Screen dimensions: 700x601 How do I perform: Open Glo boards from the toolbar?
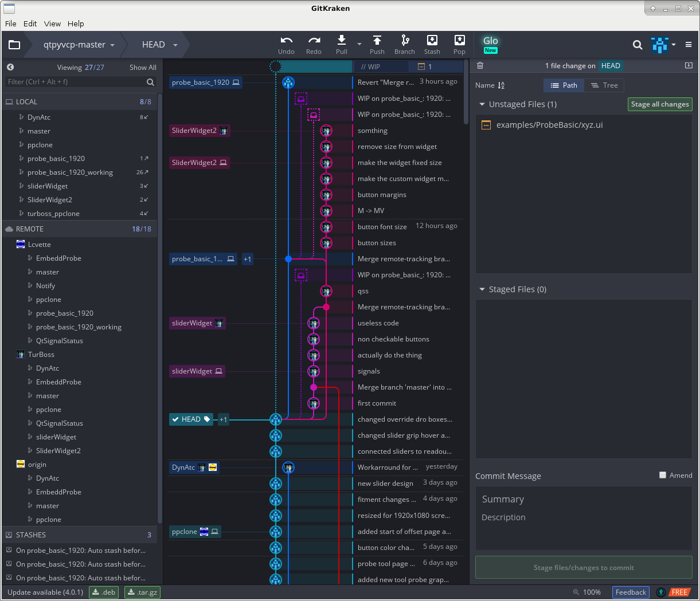490,44
